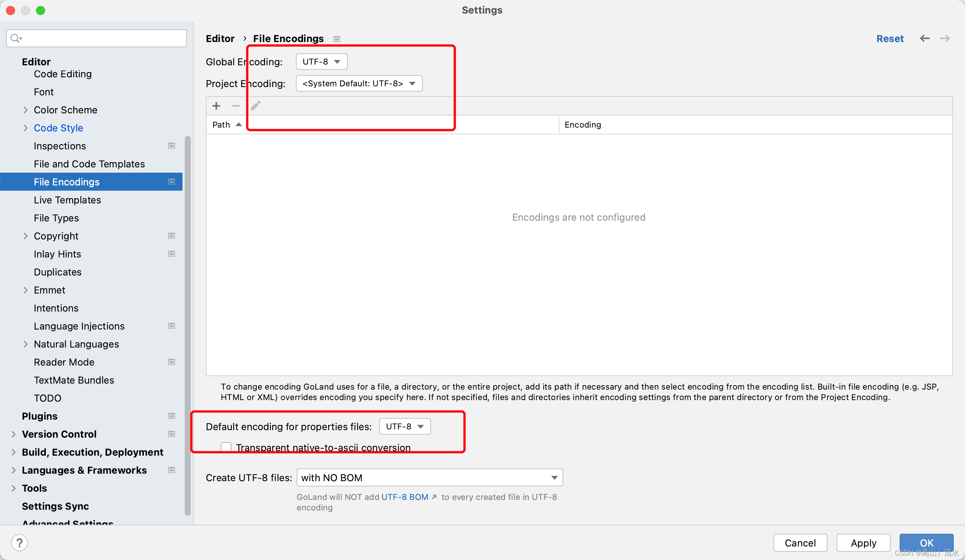Select the Plugins settings section

point(40,416)
